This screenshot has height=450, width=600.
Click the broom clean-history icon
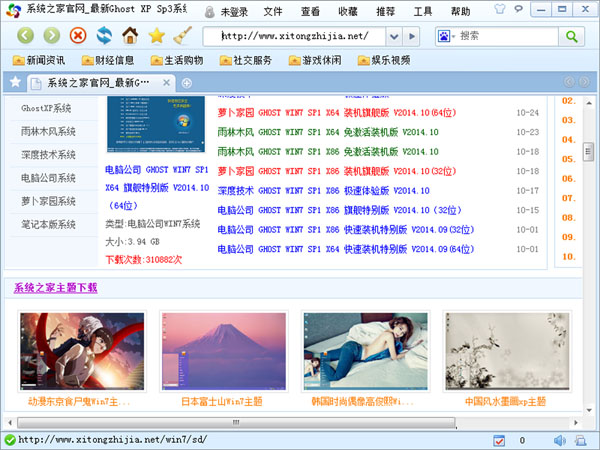182,36
